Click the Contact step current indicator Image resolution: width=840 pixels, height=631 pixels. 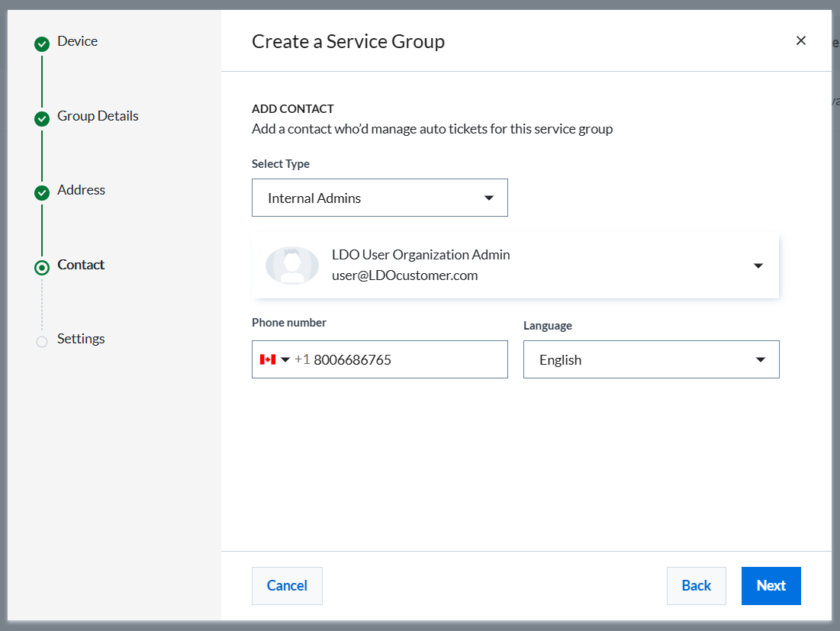42,268
